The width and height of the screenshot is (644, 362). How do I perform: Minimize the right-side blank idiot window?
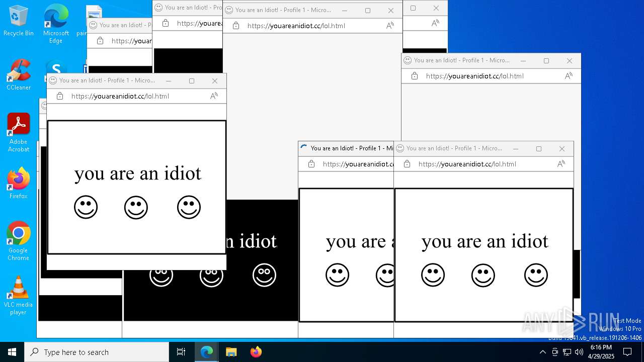coord(523,61)
